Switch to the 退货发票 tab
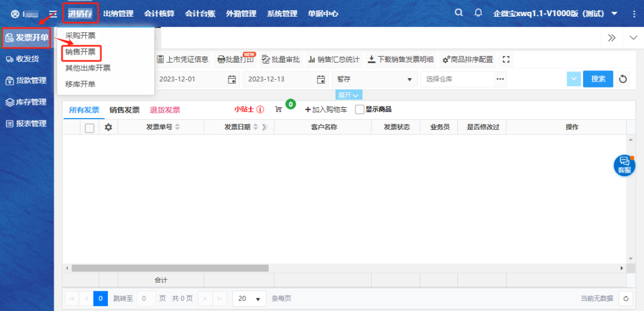The width and height of the screenshot is (644, 311). [x=165, y=110]
